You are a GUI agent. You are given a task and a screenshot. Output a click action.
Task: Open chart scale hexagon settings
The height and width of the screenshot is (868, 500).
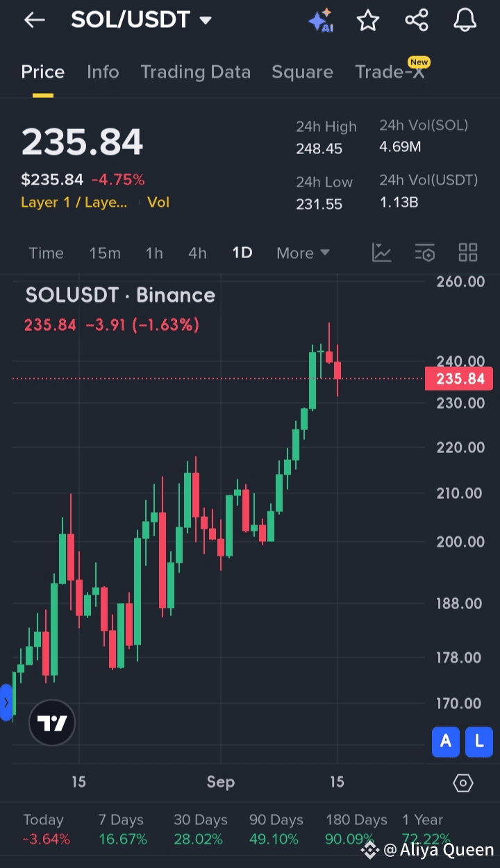click(463, 783)
